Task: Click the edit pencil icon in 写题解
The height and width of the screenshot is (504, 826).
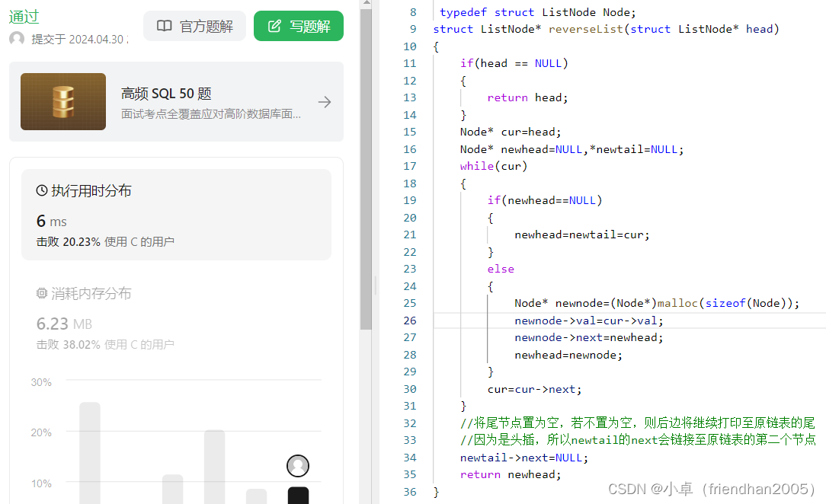Action: [x=274, y=26]
